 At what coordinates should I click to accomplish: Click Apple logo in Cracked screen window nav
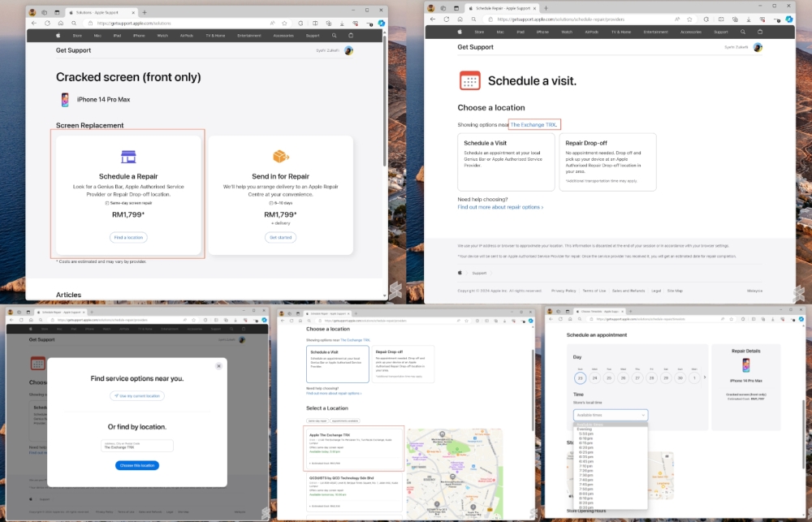click(x=58, y=36)
